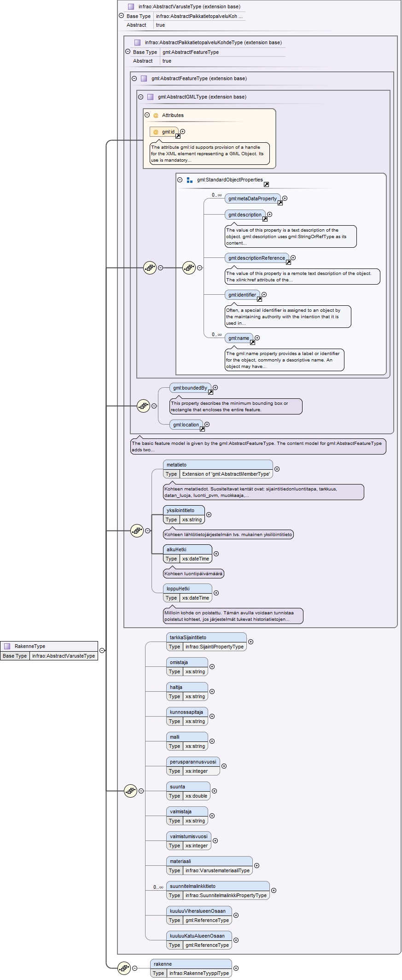This screenshot has height=980, width=402.
Task: Click the sequence icon before metatieto group
Action: coord(137,531)
